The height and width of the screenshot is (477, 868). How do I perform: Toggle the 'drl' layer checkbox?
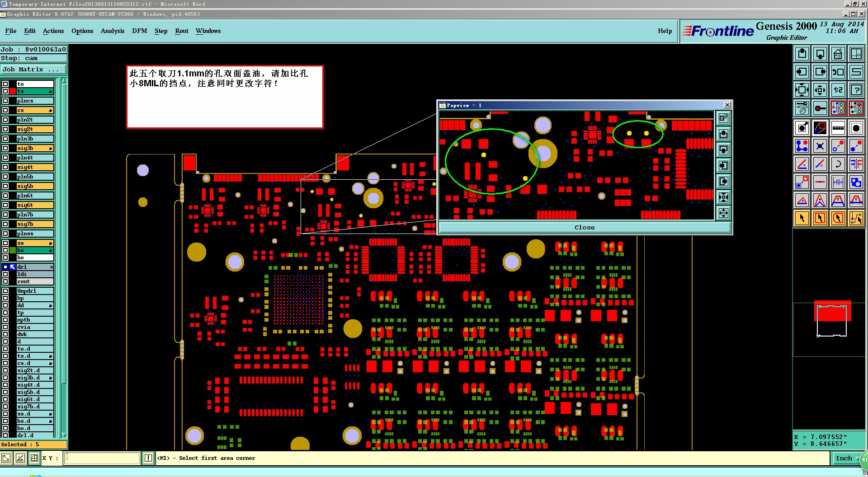click(x=5, y=267)
